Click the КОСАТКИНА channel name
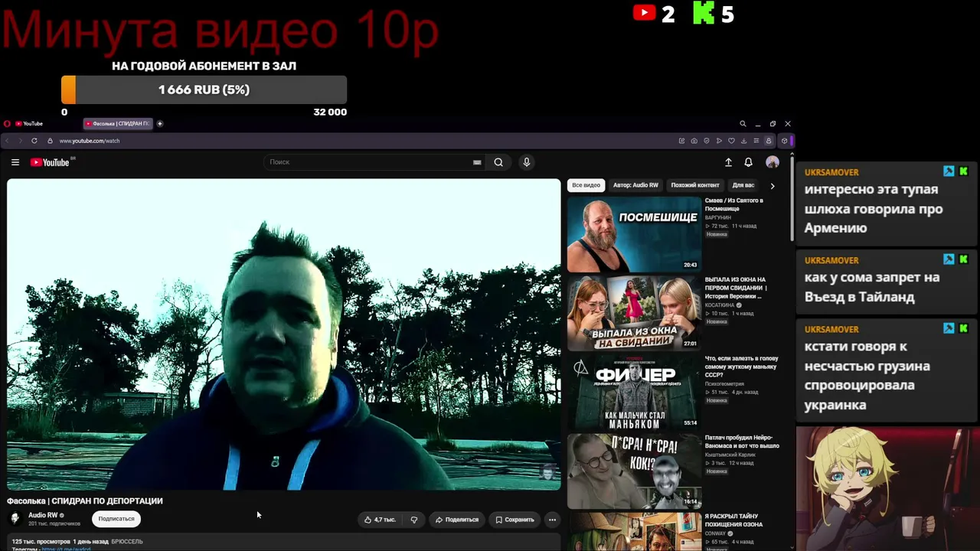980x551 pixels. 720,305
